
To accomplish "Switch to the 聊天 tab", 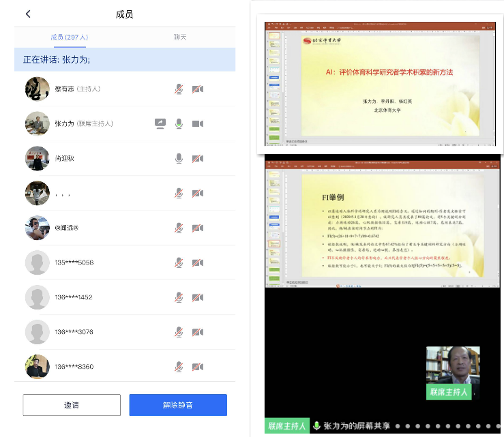I will [x=180, y=37].
